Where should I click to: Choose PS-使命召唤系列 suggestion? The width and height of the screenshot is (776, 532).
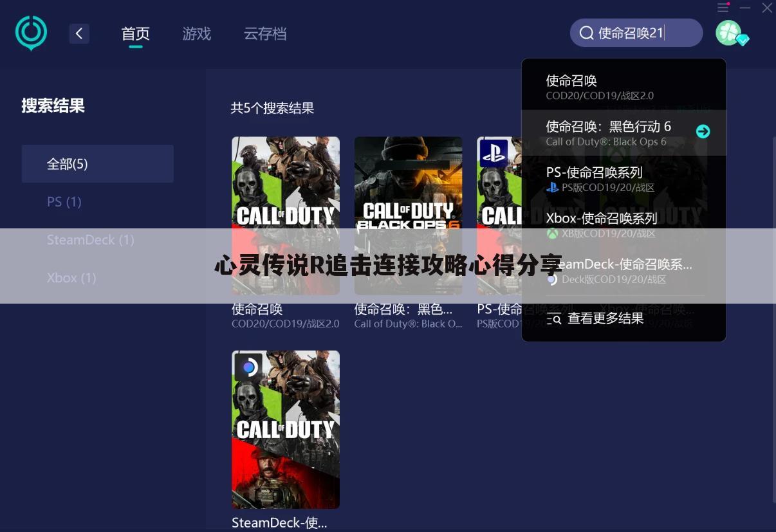pos(624,178)
